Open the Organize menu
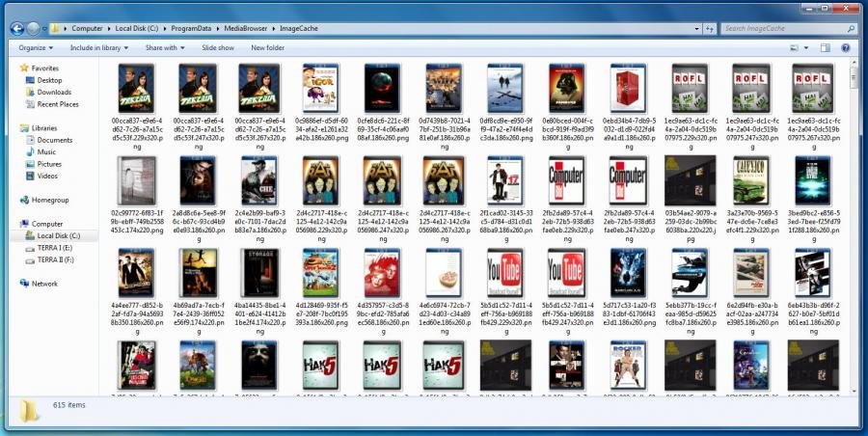This screenshot has width=868, height=436. (36, 48)
